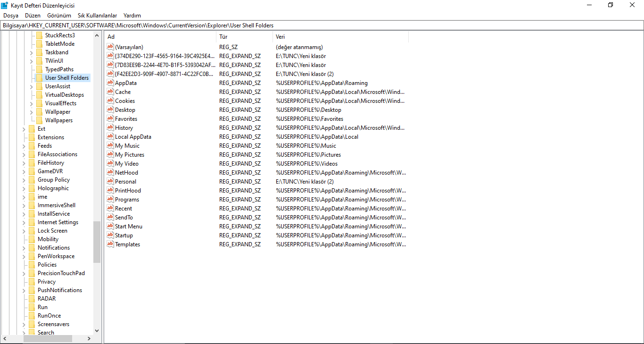Select the Programs value icon
The image size is (644, 344).
pos(110,199)
